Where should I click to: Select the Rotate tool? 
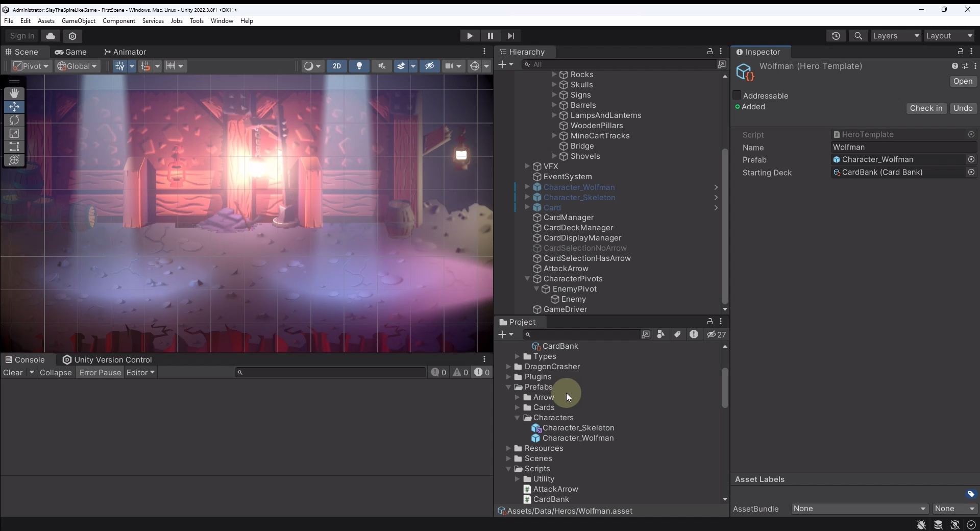(14, 120)
